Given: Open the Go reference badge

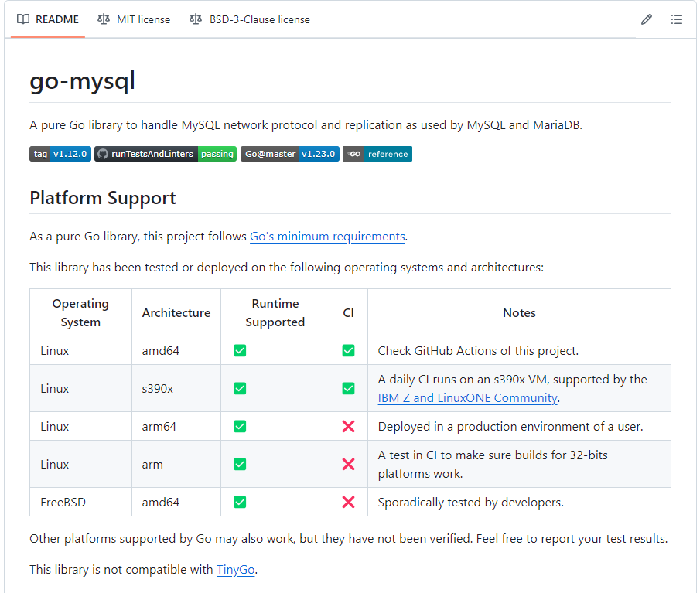Looking at the screenshot, I should pyautogui.click(x=377, y=154).
